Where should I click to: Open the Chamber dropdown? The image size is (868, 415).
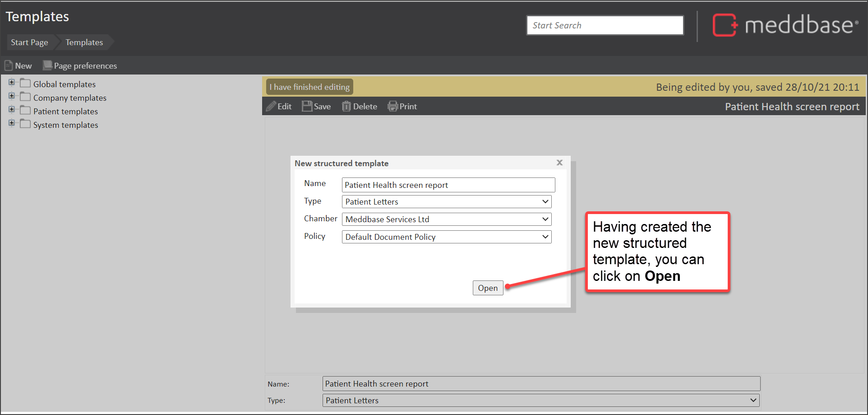click(447, 219)
